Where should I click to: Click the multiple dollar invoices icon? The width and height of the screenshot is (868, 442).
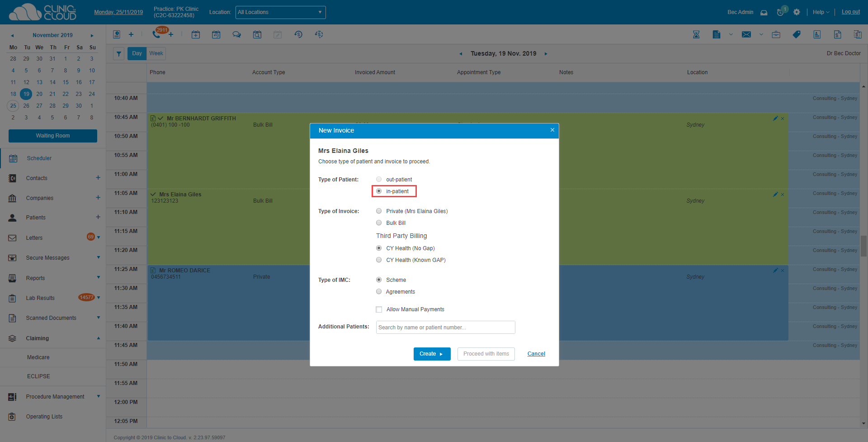tap(858, 34)
